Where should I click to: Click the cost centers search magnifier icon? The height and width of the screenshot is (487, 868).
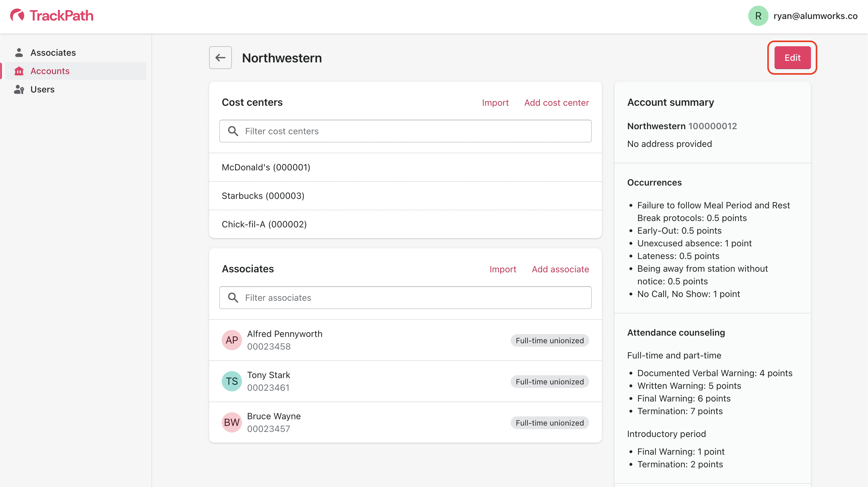pyautogui.click(x=233, y=131)
